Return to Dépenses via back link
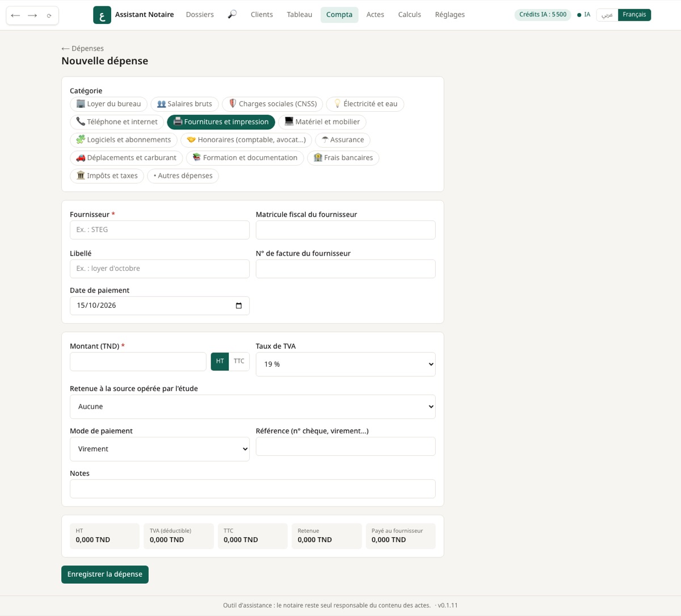This screenshot has height=616, width=681. (x=82, y=48)
